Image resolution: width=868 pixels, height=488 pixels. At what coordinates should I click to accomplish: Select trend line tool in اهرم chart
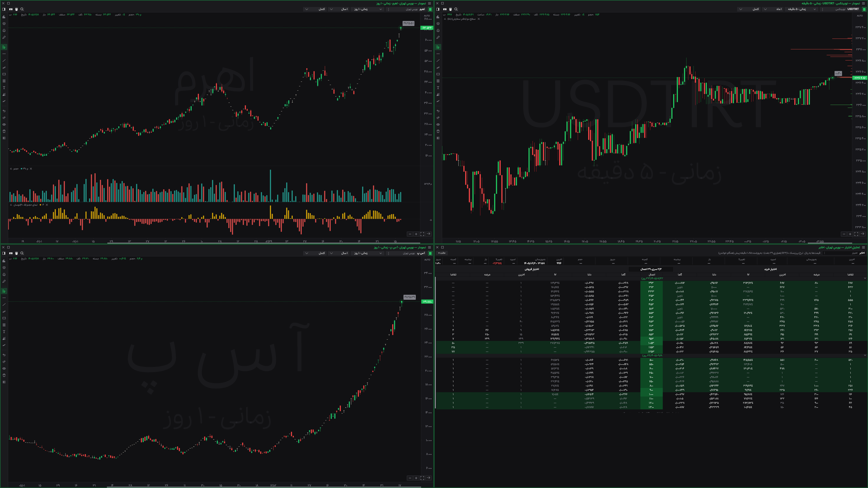[x=4, y=61]
